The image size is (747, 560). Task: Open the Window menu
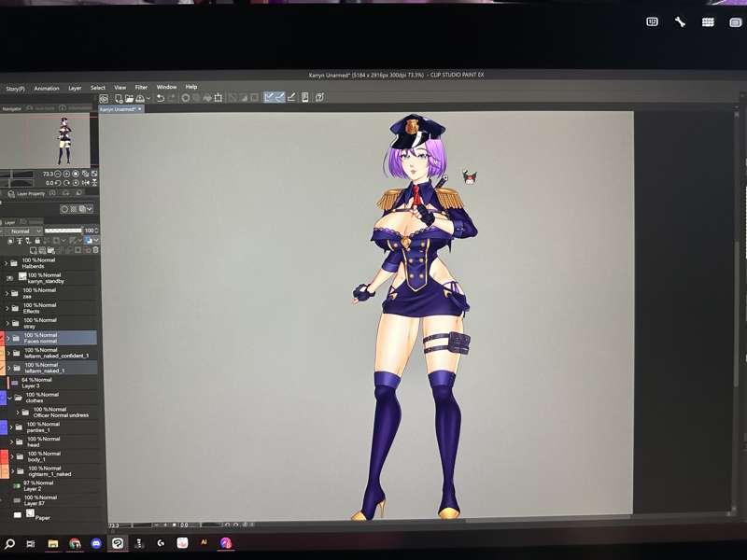pyautogui.click(x=166, y=87)
